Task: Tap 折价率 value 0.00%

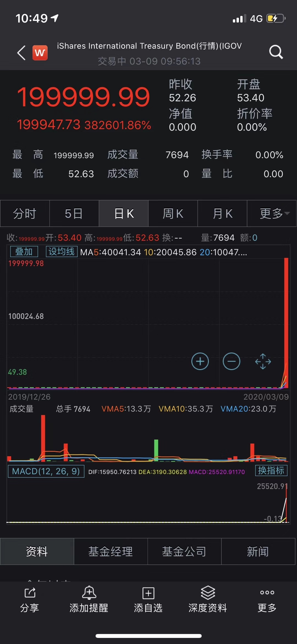Action: (252, 127)
